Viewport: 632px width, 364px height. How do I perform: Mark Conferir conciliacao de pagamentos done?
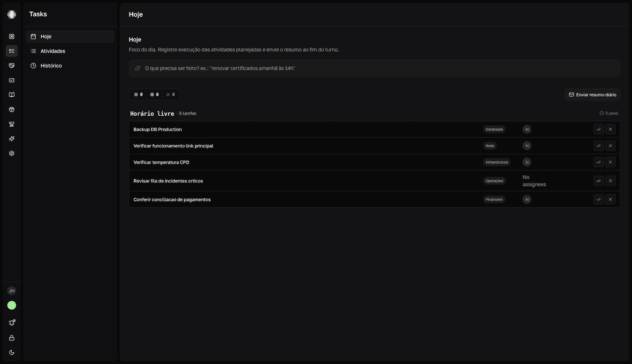tap(598, 199)
